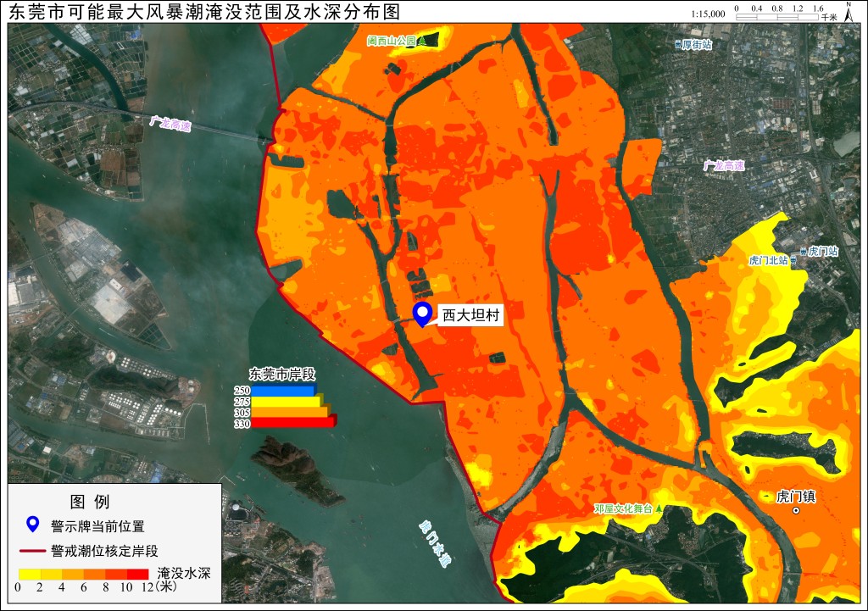Click the 淹没水深 depth color ramp
This screenshot has height=611, width=868.
point(84,575)
